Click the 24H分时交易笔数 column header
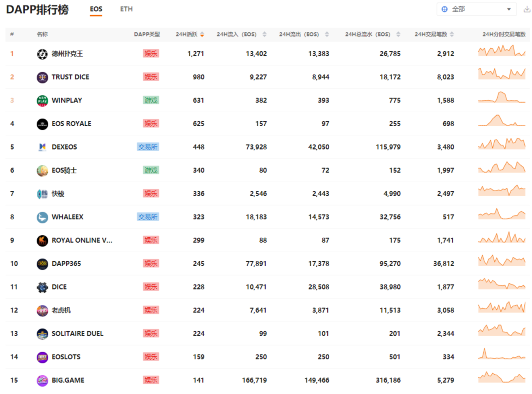Screen dimensions: 532x394 click(x=504, y=35)
